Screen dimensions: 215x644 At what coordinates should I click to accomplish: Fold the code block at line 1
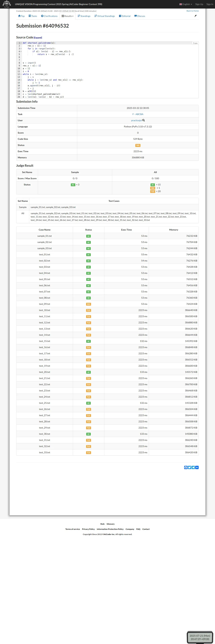(x=21, y=43)
